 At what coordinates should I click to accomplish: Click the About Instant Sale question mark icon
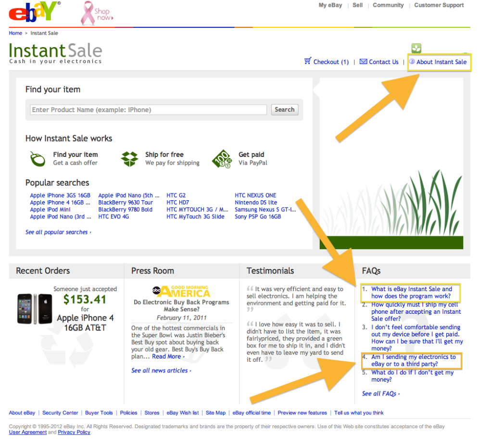(x=412, y=62)
